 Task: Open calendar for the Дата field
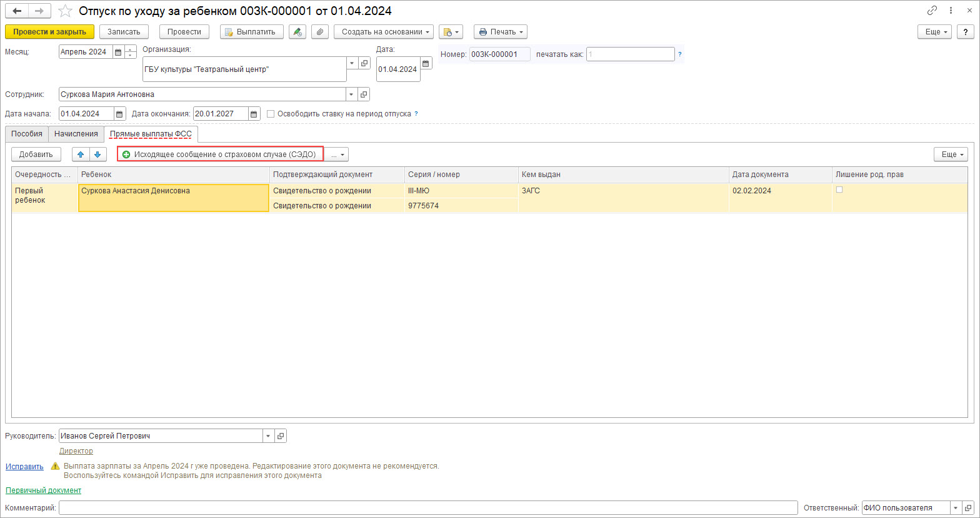[426, 64]
